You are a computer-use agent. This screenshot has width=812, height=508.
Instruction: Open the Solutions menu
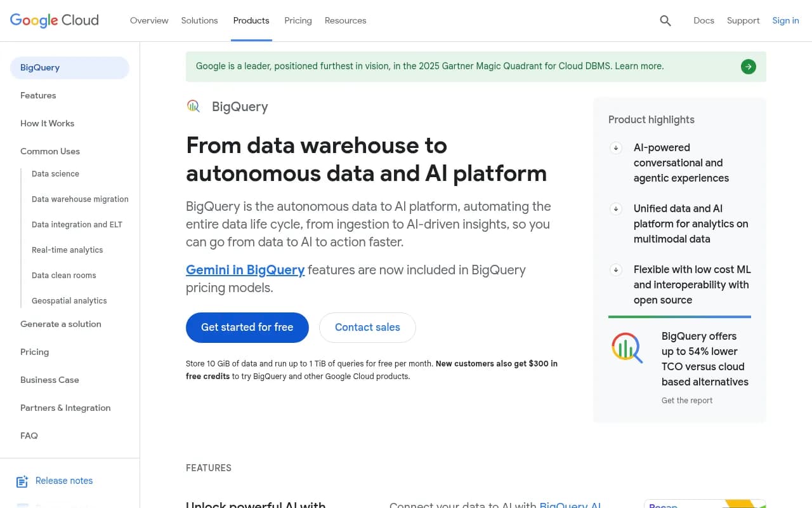[199, 20]
